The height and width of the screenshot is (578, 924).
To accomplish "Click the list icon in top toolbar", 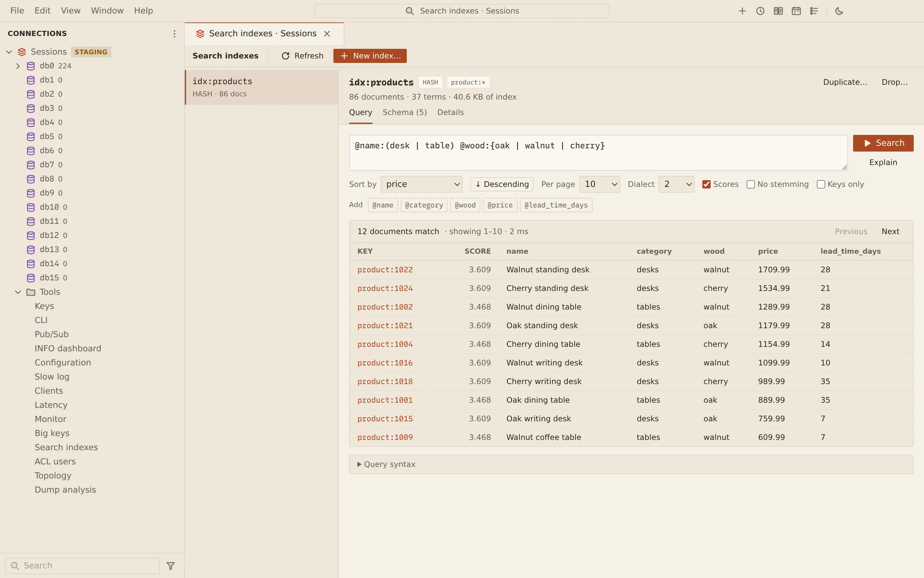I will coord(814,11).
